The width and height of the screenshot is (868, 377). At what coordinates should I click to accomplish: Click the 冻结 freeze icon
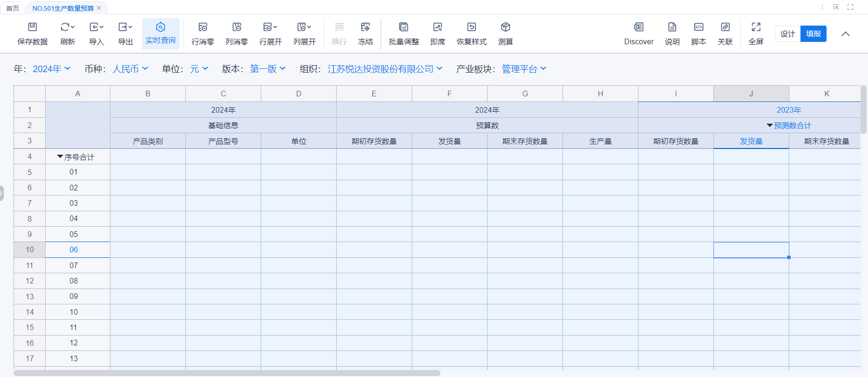pos(365,27)
